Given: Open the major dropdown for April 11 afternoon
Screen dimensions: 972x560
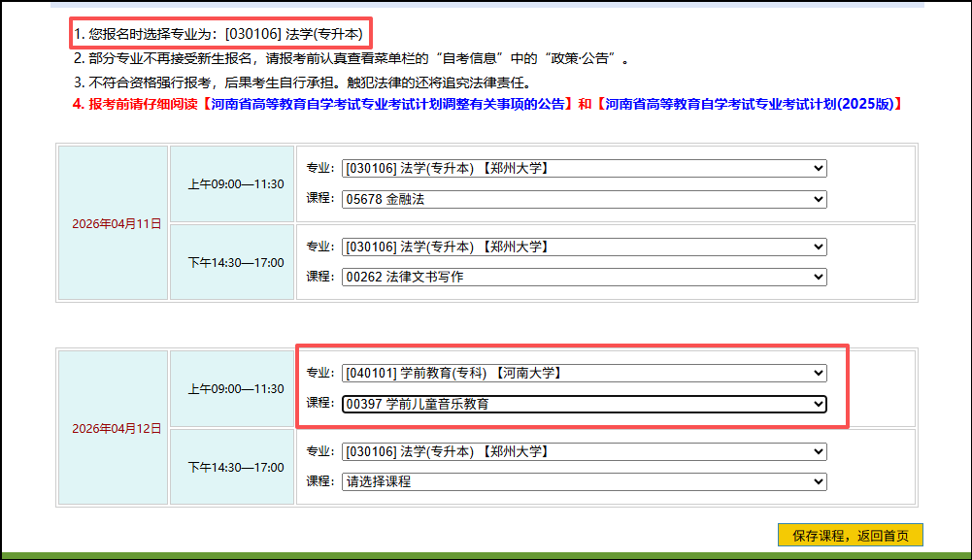Looking at the screenshot, I should pos(584,247).
